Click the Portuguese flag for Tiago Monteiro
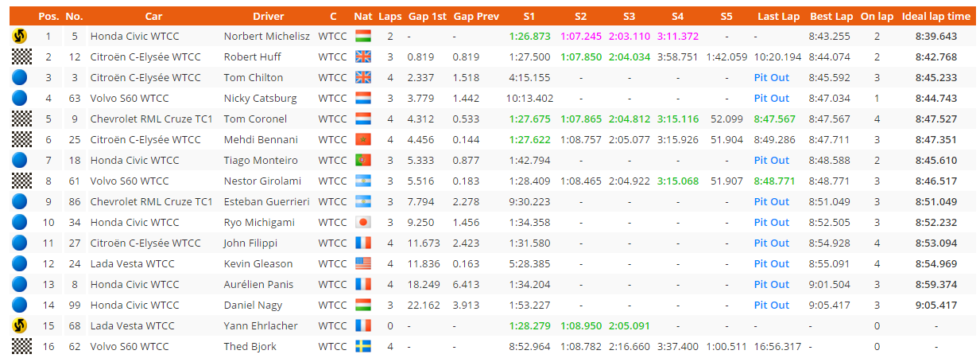 362,161
